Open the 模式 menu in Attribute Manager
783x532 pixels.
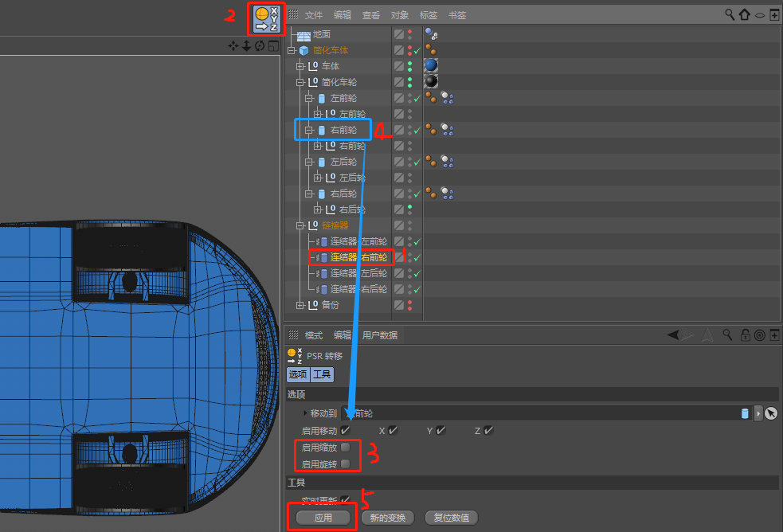point(314,335)
